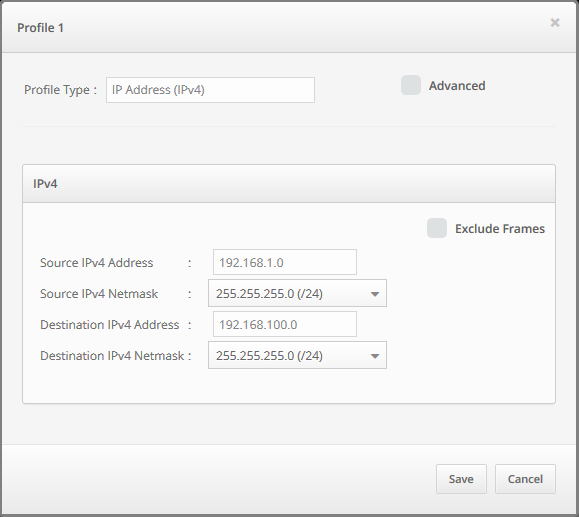Click the Source Netmask dropdown arrow
The width and height of the screenshot is (579, 517).
(x=375, y=294)
